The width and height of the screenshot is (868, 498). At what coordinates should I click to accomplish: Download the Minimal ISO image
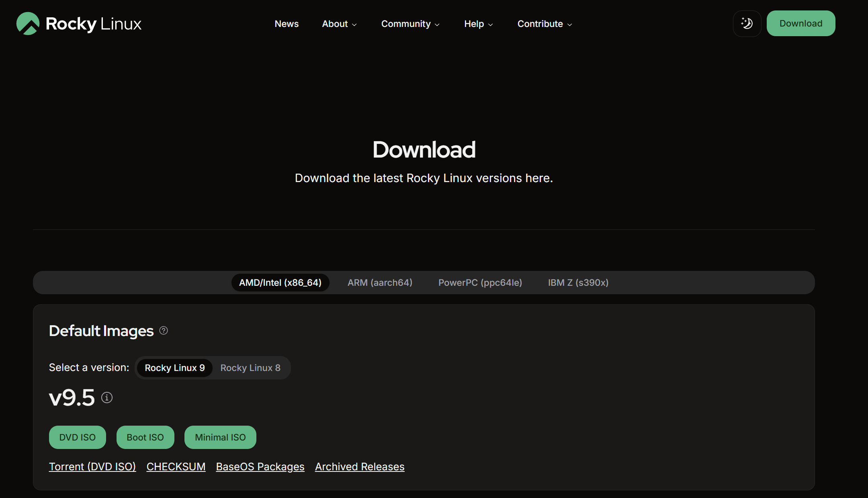[x=220, y=437]
